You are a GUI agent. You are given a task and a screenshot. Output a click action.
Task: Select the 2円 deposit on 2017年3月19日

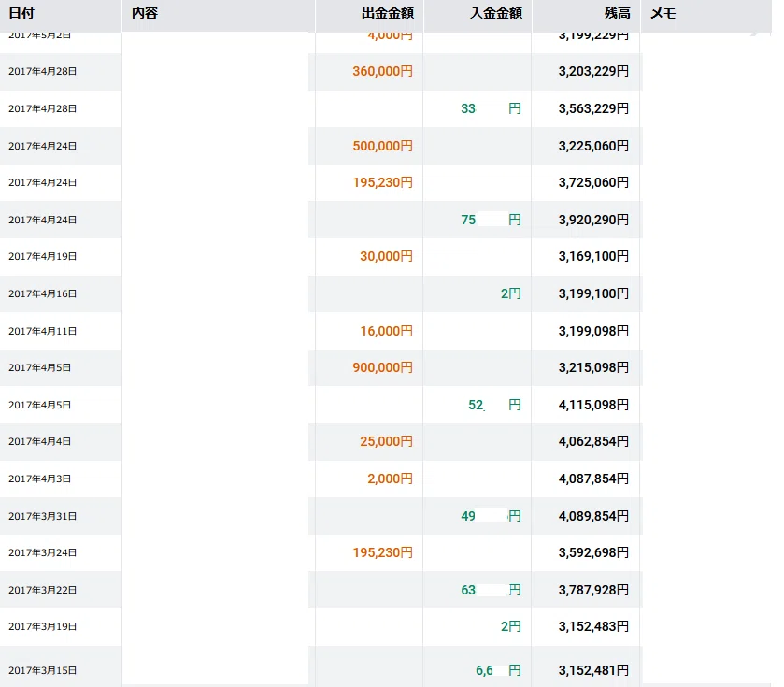click(x=510, y=626)
